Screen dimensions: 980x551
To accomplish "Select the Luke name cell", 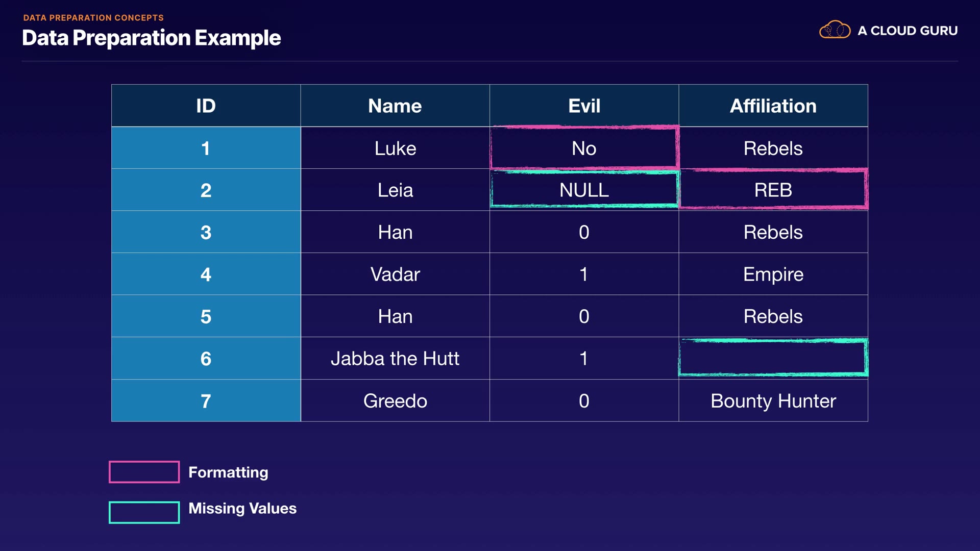I will (x=395, y=148).
